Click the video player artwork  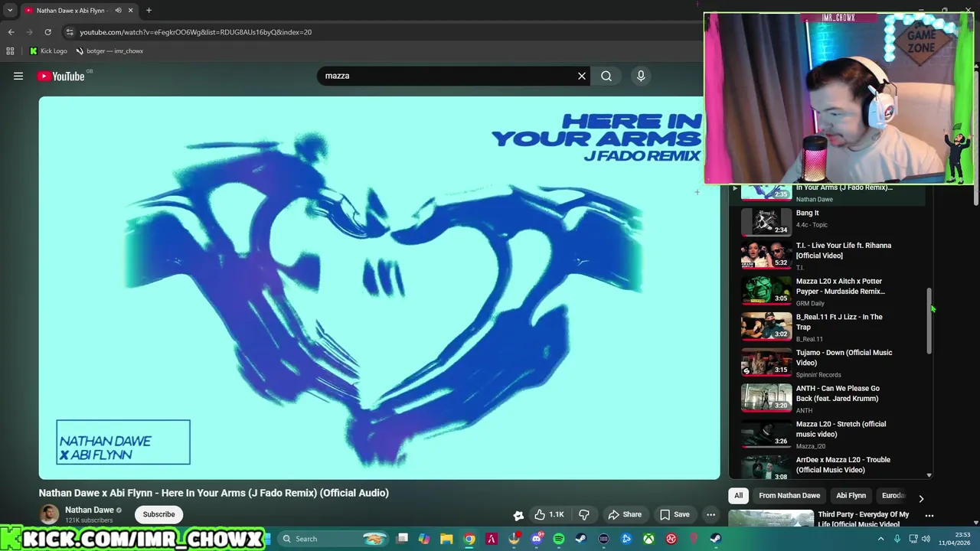pyautogui.click(x=380, y=288)
